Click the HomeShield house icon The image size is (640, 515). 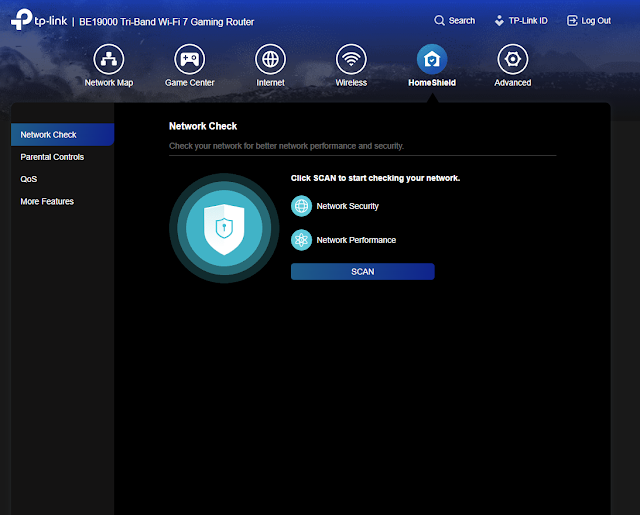(432, 58)
